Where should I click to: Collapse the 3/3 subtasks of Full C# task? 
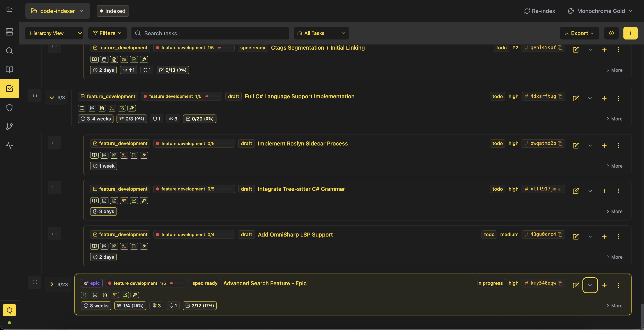point(52,98)
